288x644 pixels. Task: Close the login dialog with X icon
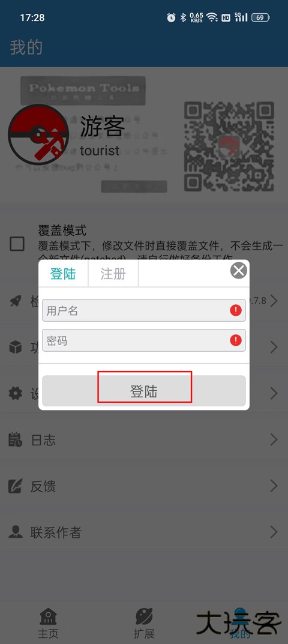[x=239, y=271]
